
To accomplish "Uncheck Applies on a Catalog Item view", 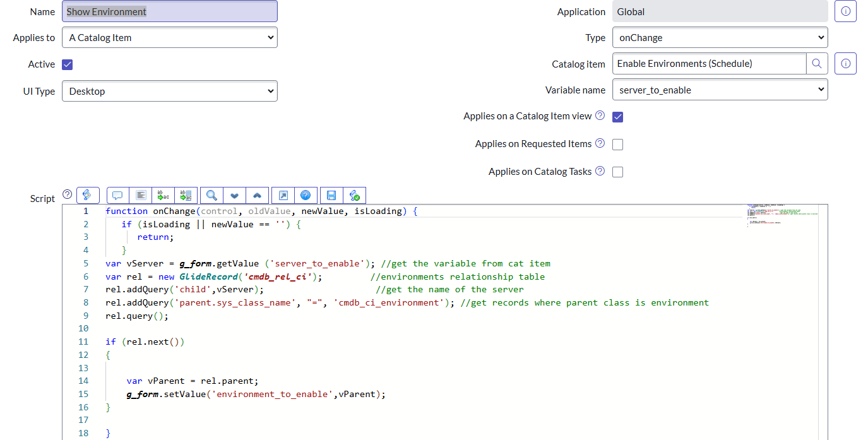I will point(618,117).
